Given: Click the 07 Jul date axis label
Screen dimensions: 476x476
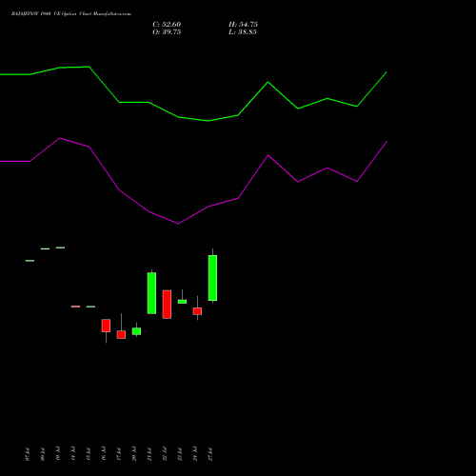Looking at the screenshot, I should click(x=28, y=454).
